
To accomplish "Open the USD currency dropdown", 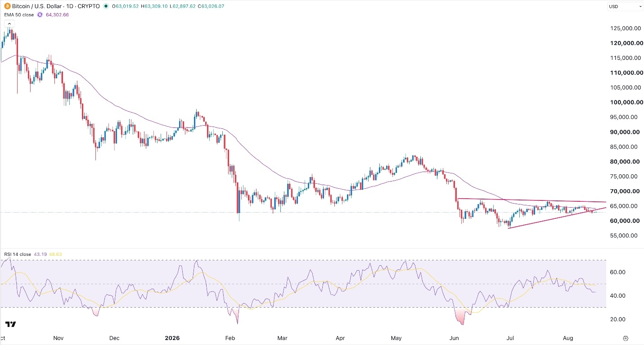I will (626, 6).
